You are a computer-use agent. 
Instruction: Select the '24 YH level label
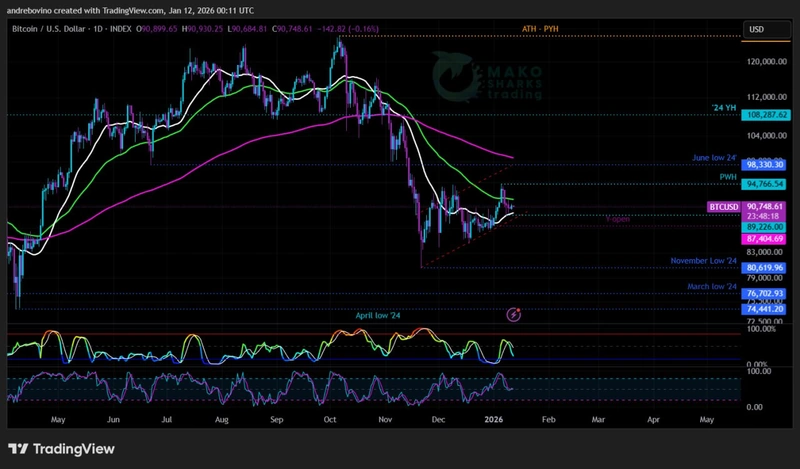coord(724,107)
